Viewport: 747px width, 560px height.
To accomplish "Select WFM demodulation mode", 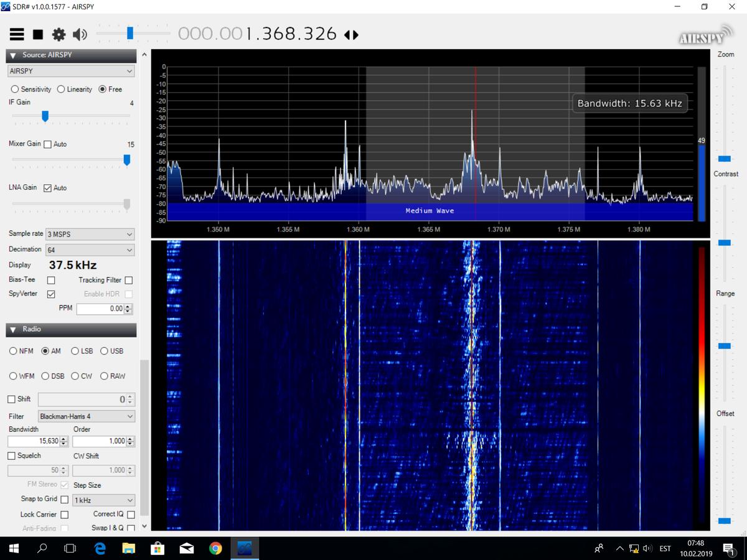I will [x=13, y=376].
